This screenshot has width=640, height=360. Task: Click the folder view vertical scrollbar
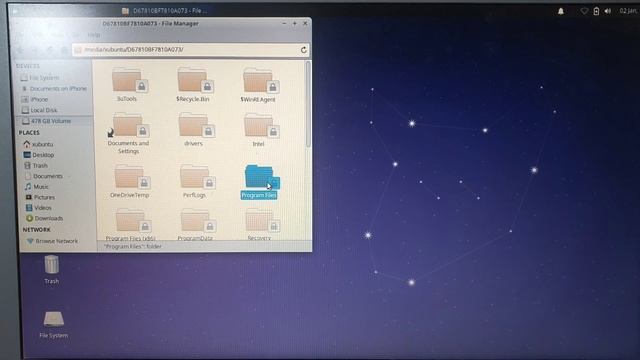tap(308, 104)
